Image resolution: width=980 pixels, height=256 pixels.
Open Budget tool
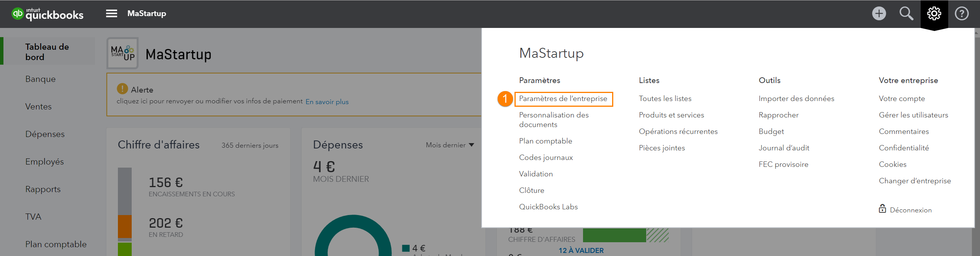pos(771,131)
